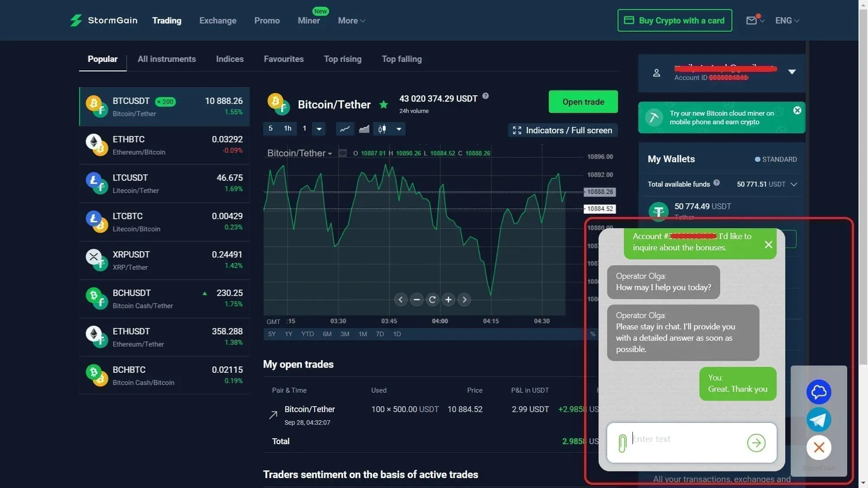Open the live chat bubble icon
This screenshot has width=868, height=488.
[x=819, y=392]
